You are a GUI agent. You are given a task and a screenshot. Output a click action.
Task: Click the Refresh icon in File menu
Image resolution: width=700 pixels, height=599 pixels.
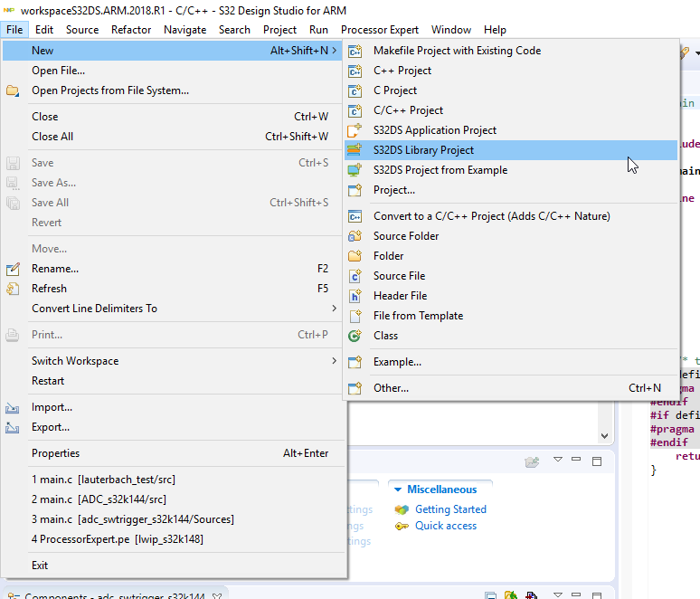pyautogui.click(x=13, y=289)
